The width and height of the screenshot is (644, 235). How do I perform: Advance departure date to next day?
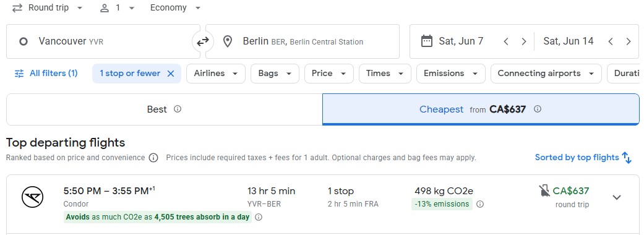click(x=523, y=41)
